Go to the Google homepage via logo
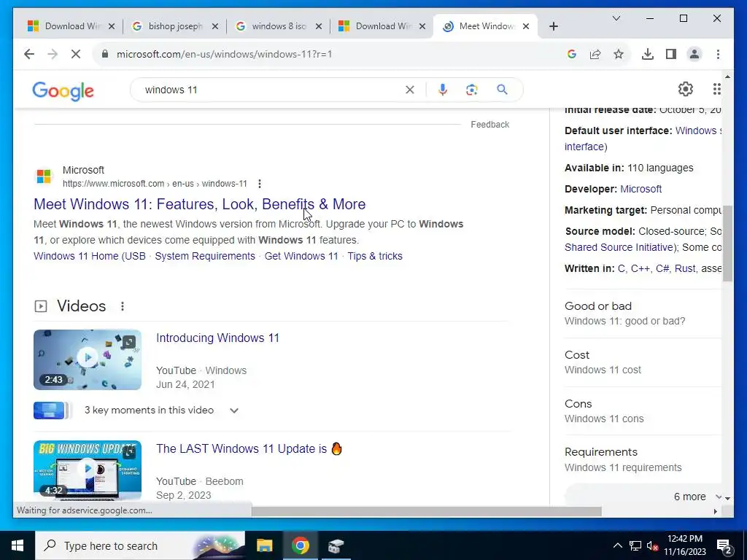 (x=63, y=90)
